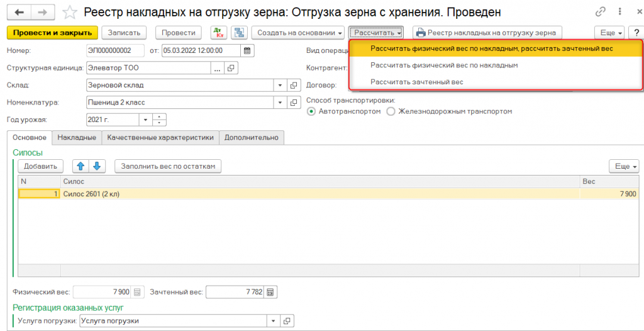Select Автотранспортом transport method
The image size is (644, 331).
tap(311, 111)
